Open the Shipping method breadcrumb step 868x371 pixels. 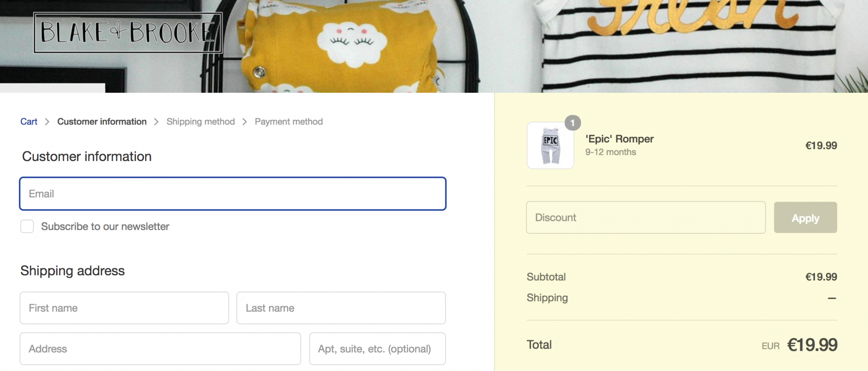[x=200, y=122]
